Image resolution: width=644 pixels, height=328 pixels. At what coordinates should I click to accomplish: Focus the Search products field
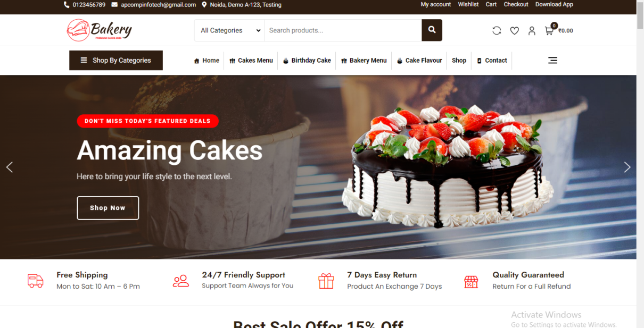343,30
